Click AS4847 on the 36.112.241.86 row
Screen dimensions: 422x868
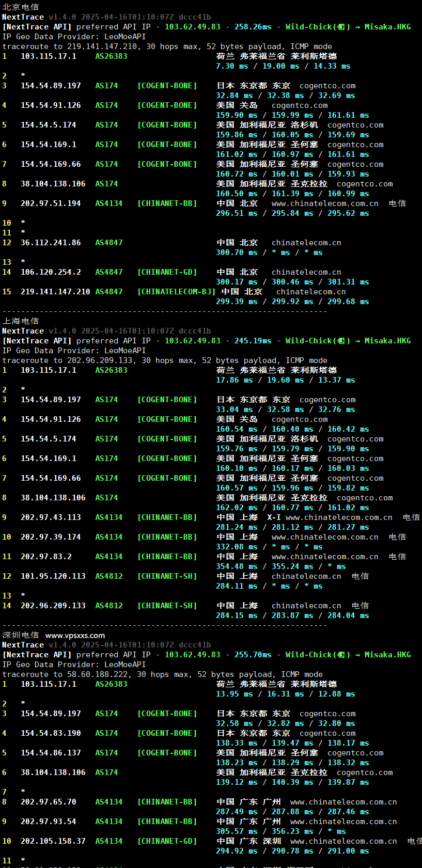(x=109, y=243)
